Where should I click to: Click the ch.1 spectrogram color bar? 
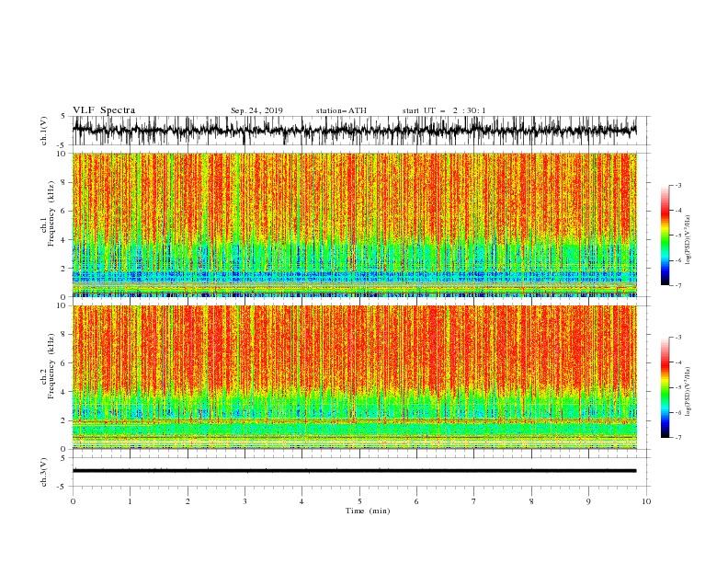click(x=665, y=236)
